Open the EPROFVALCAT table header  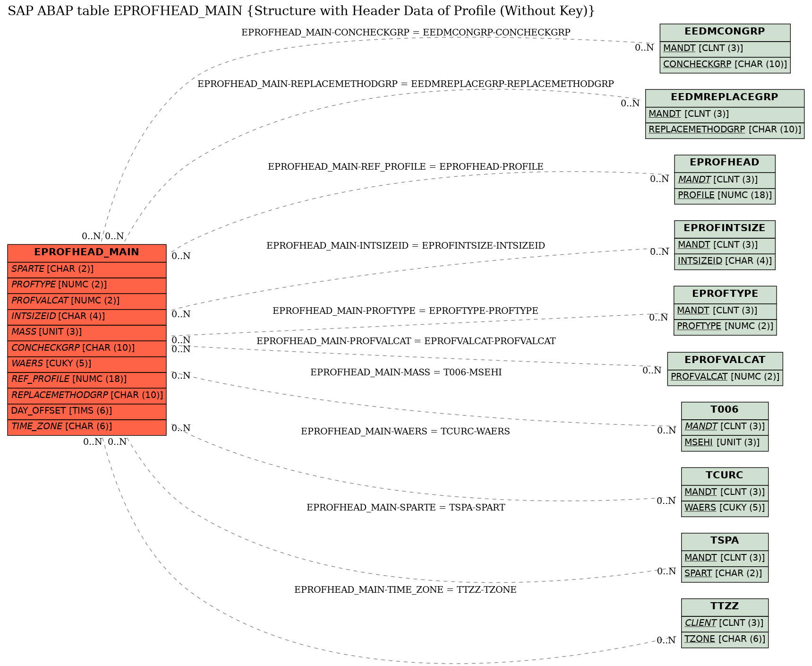click(725, 360)
